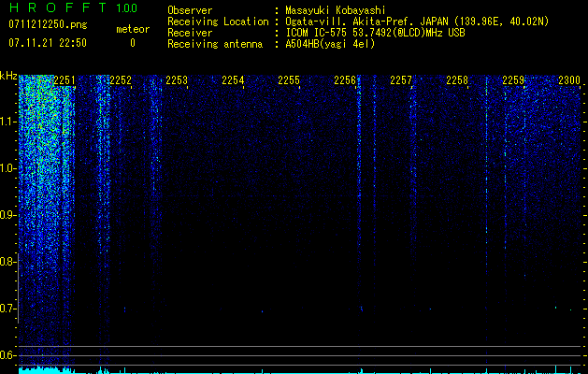Click the Receiver label
This screenshot has height=374, width=588.
pos(190,33)
